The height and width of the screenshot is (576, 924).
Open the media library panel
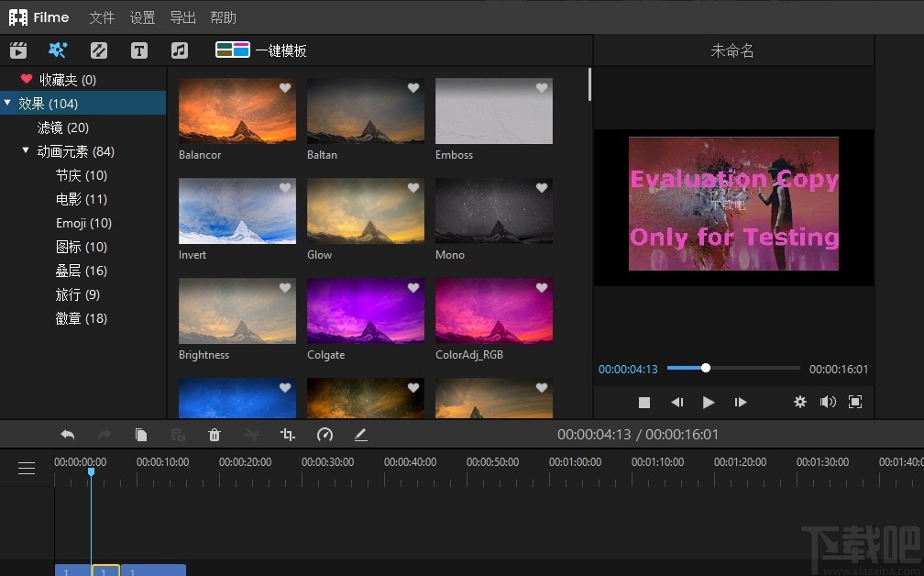(x=18, y=50)
